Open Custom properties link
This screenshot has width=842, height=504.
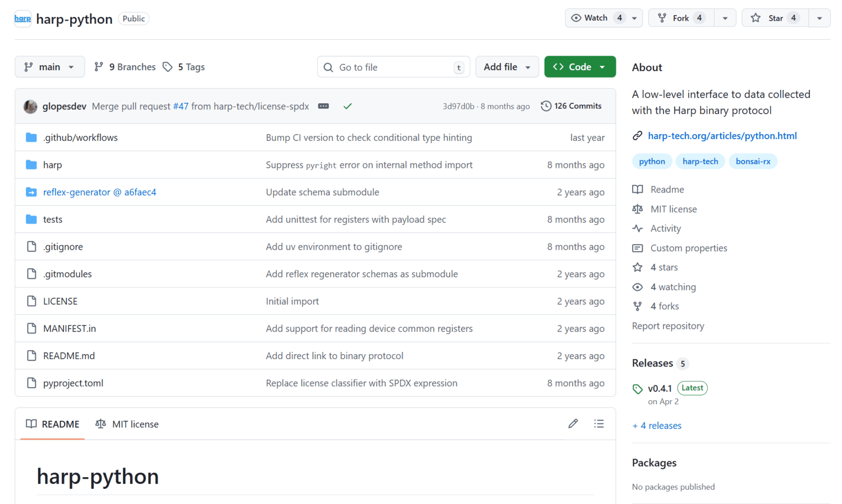click(x=680, y=248)
